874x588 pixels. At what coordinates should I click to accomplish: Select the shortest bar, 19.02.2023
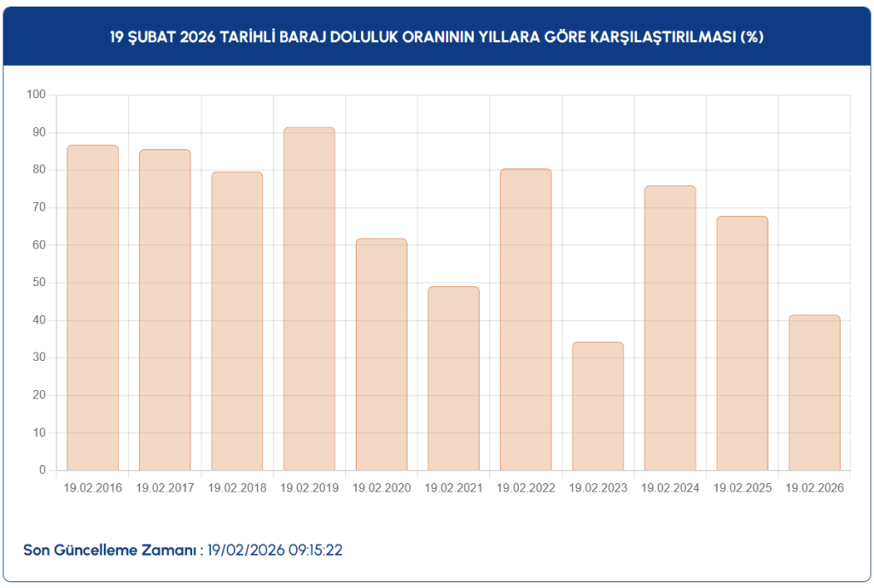point(597,406)
